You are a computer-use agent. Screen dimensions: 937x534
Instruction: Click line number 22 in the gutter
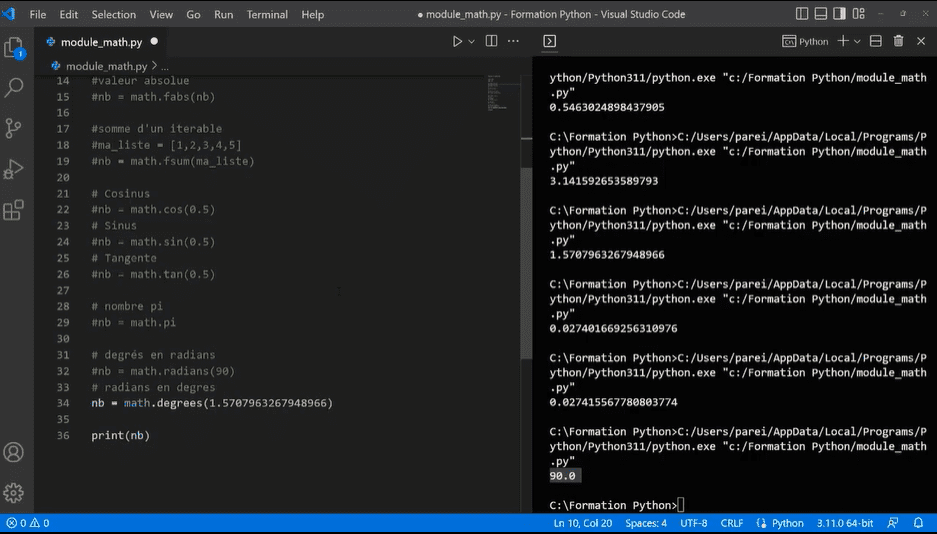[x=63, y=210]
